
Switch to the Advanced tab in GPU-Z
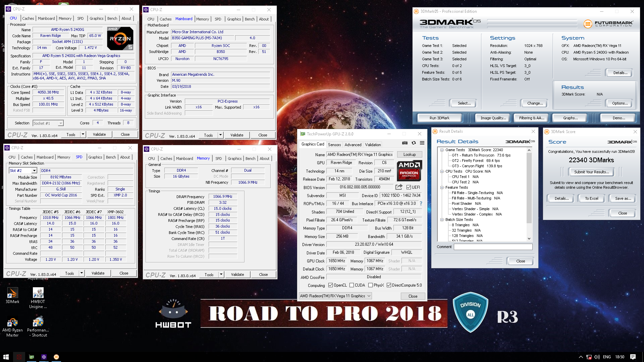pos(353,145)
